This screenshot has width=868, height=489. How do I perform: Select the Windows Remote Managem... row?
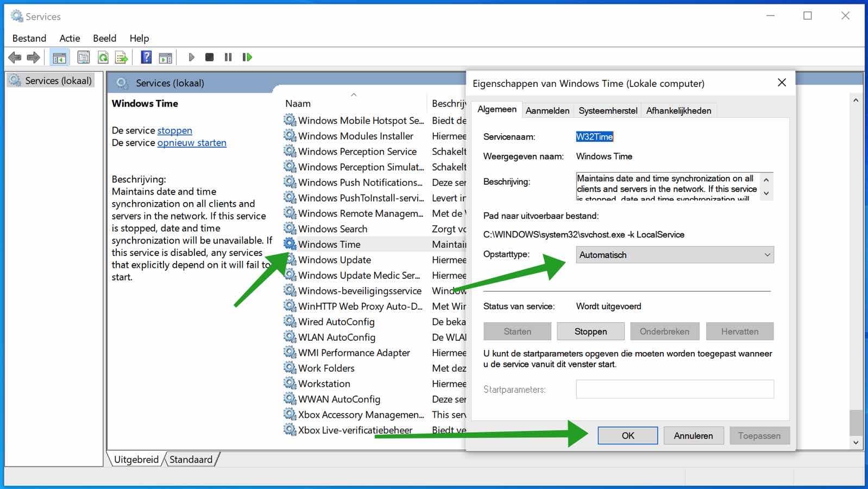[374, 213]
